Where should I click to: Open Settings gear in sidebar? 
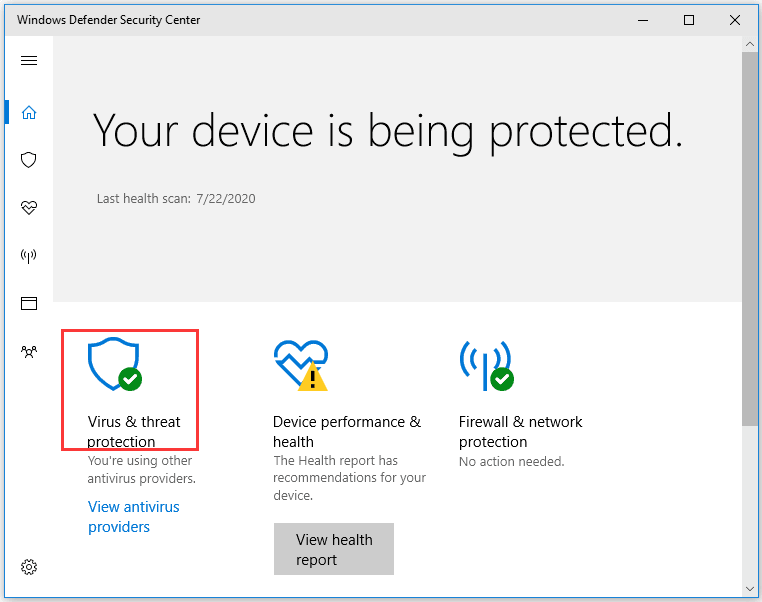(x=29, y=567)
